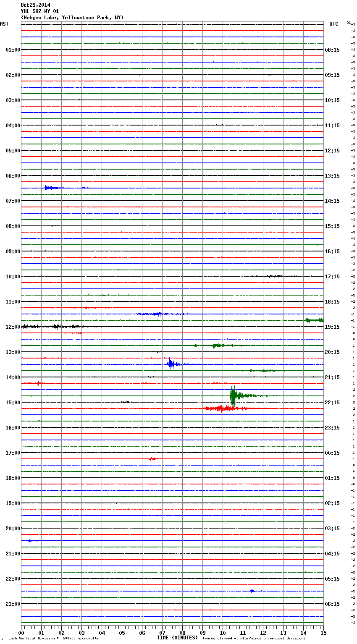Image resolution: width=357 pixels, height=644 pixels.
Task: Click the 00:15 UTC time label
Action: coord(332,453)
